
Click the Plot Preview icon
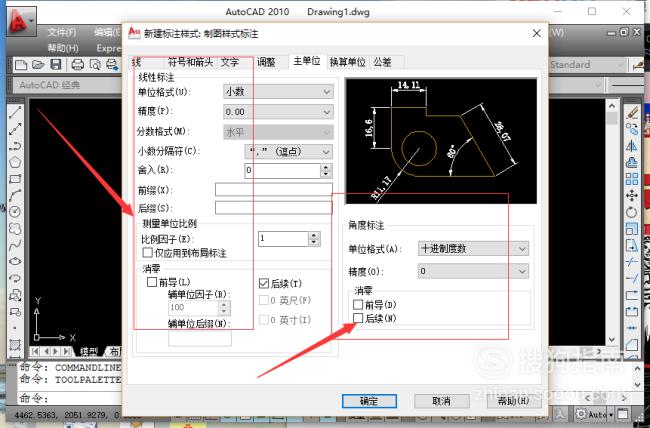(95, 65)
